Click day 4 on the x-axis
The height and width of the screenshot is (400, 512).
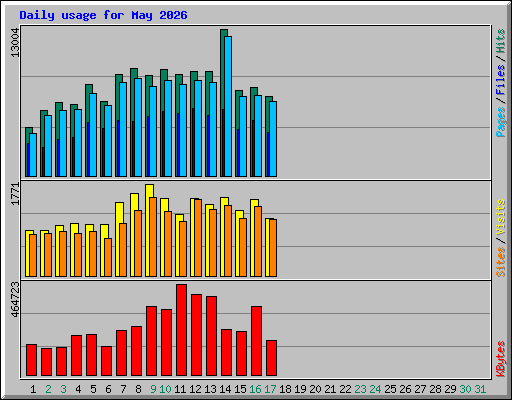tap(78, 389)
